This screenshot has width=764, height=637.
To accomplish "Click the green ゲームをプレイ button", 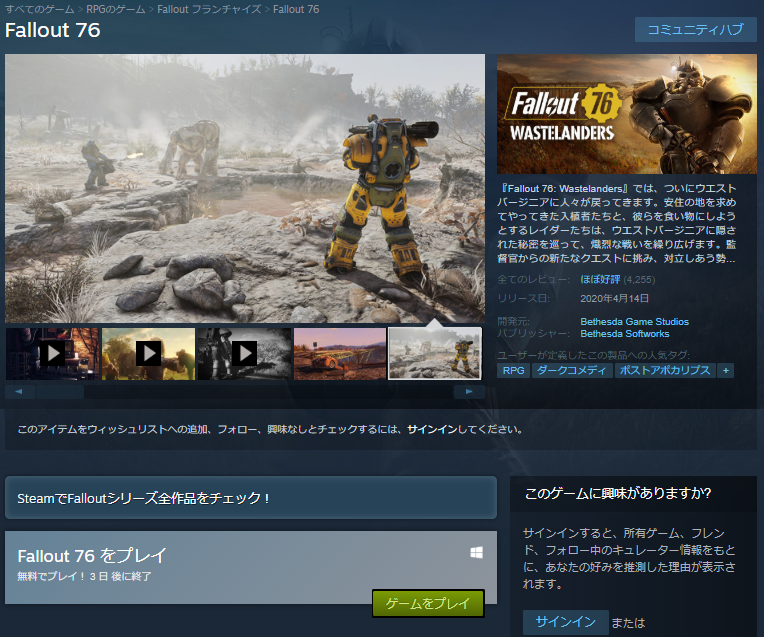I will [428, 603].
